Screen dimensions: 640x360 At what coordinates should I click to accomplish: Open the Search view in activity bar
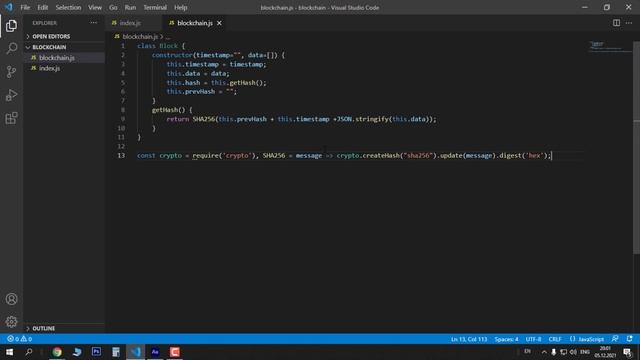coord(11,49)
